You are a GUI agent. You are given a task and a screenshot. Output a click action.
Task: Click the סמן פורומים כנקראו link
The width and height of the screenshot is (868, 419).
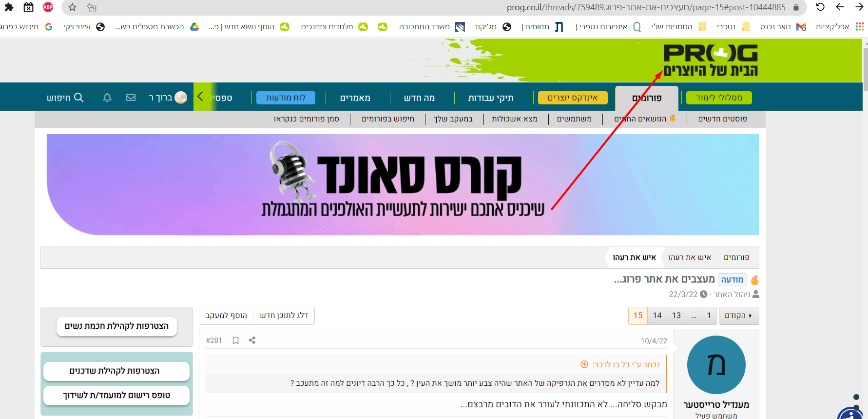(307, 119)
